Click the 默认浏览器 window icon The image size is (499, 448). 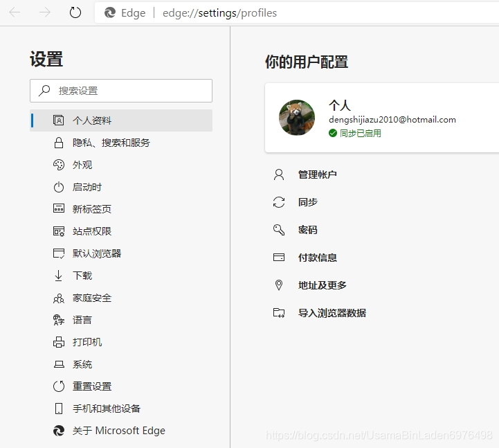tap(59, 253)
